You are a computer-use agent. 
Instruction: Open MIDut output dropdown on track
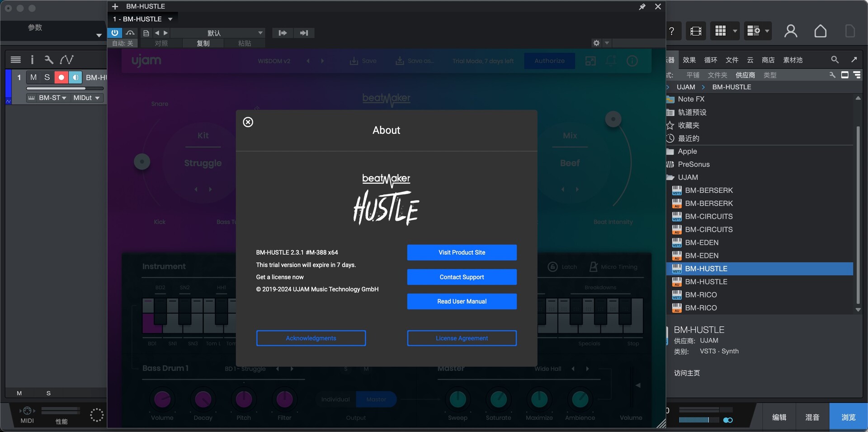(x=86, y=98)
